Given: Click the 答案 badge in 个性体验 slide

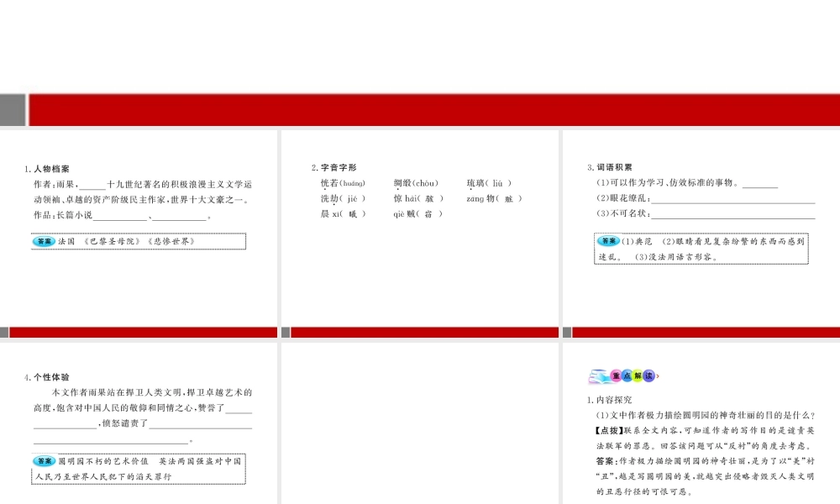Looking at the screenshot, I should tap(44, 461).
